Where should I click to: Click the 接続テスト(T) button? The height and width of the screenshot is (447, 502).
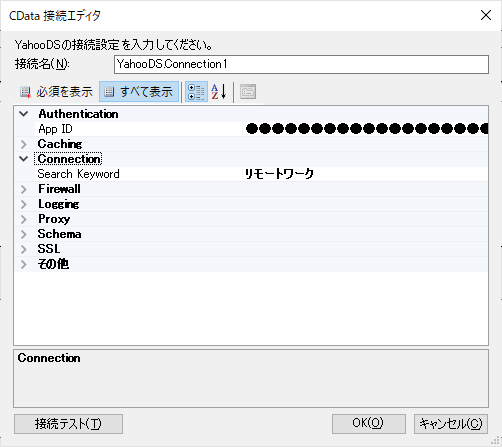coord(68,424)
